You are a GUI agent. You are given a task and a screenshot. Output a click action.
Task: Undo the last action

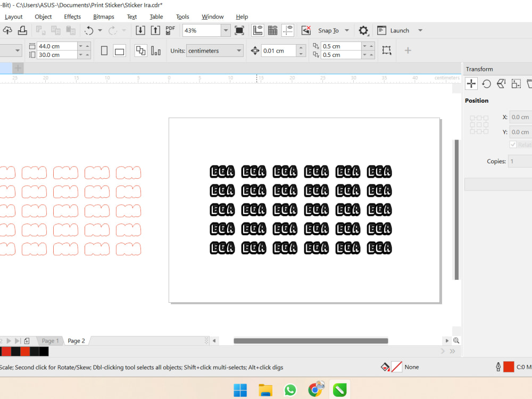pos(89,30)
